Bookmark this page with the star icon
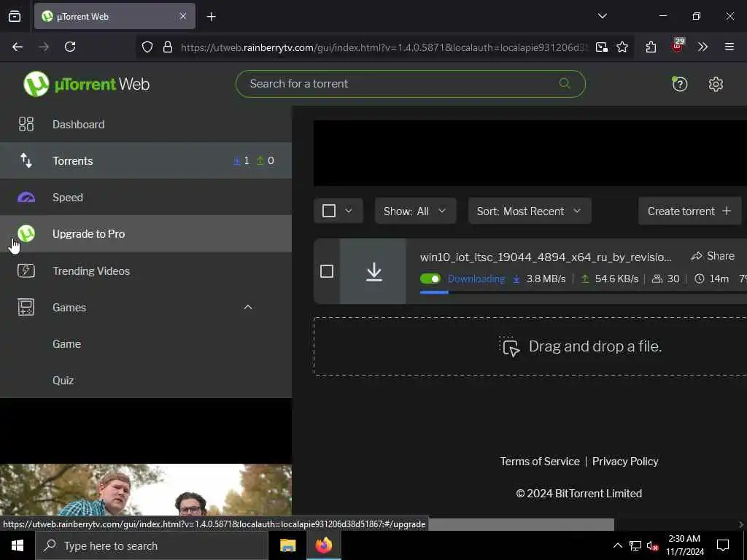This screenshot has width=747, height=560. (x=622, y=47)
